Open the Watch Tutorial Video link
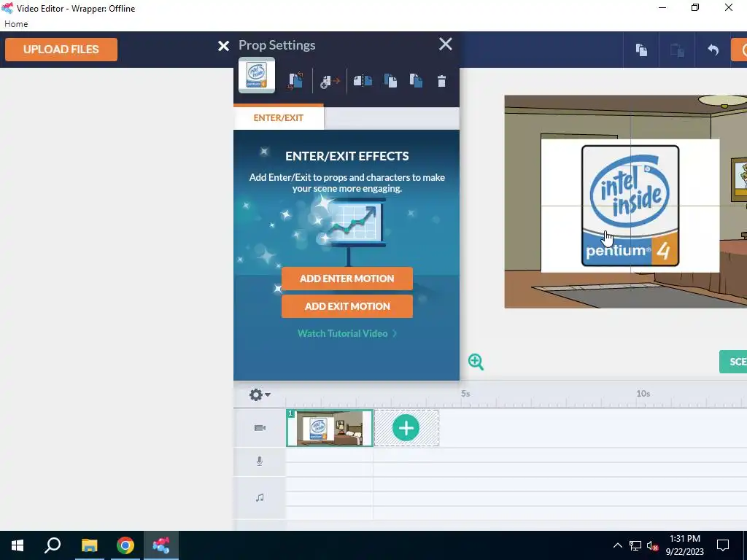The image size is (747, 560). tap(347, 333)
